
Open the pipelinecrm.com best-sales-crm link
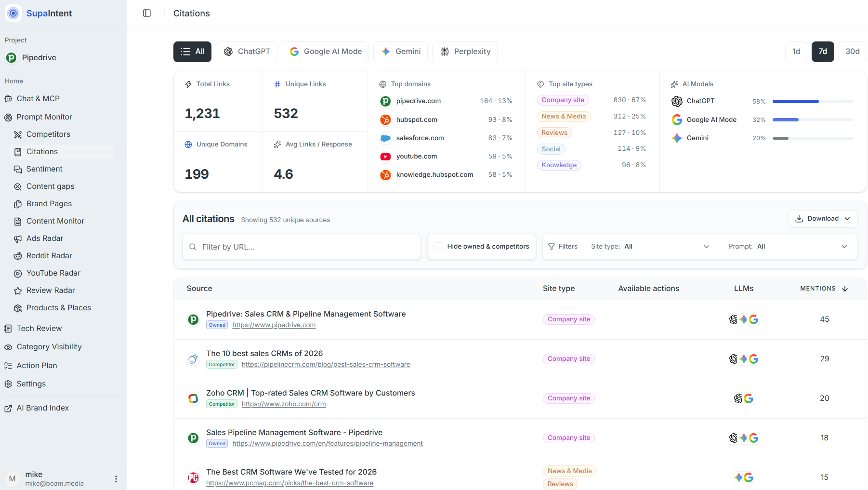click(x=326, y=365)
